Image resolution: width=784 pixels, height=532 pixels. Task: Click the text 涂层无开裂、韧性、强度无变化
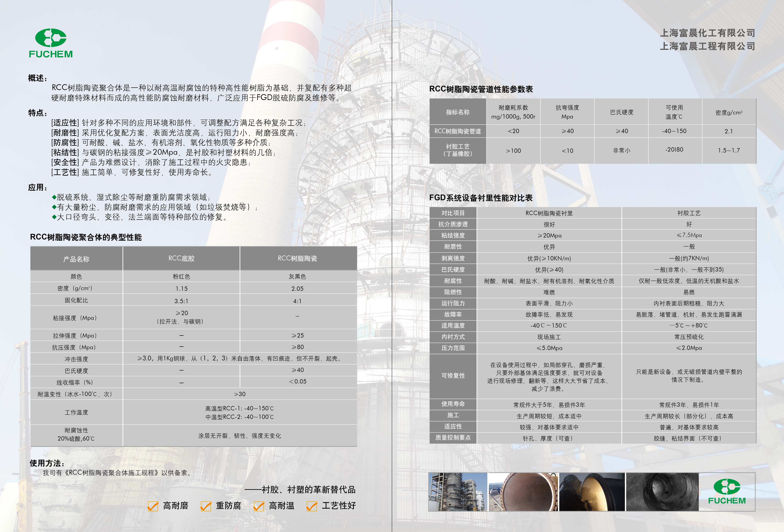click(x=240, y=436)
